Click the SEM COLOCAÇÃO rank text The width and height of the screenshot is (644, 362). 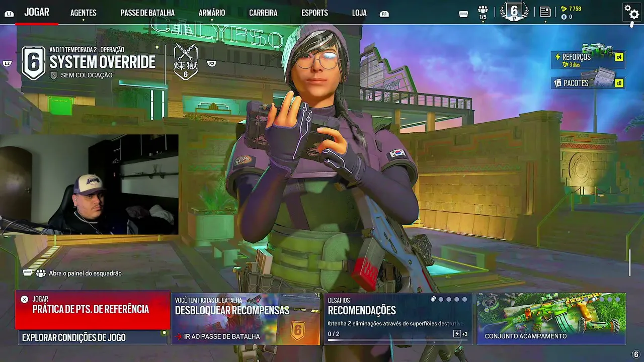pos(87,75)
